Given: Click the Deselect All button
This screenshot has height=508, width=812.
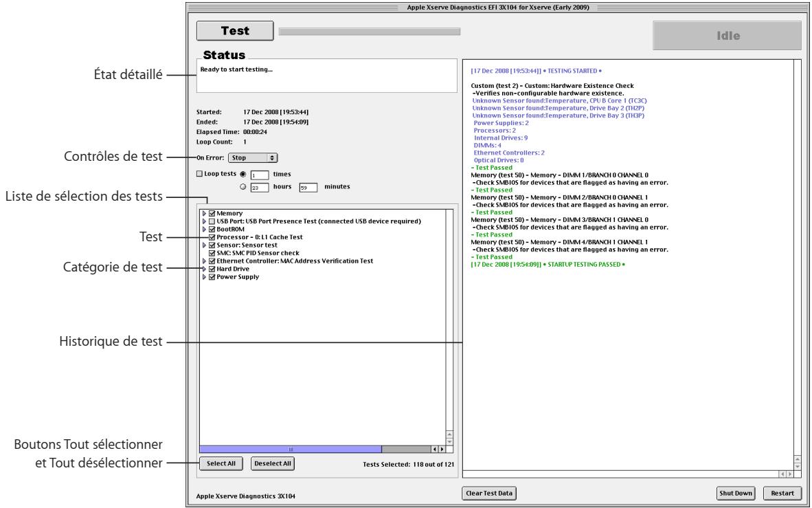Looking at the screenshot, I should click(273, 464).
